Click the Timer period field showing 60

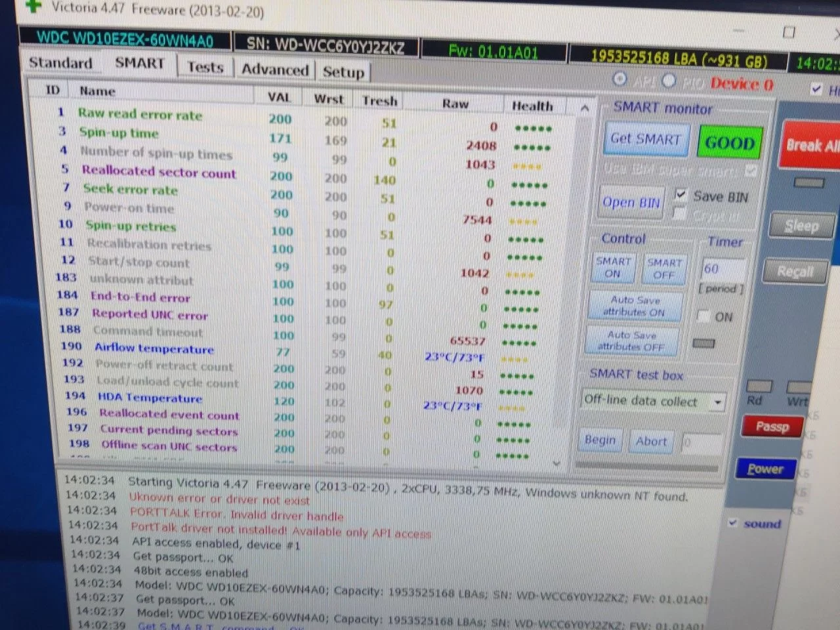[723, 269]
